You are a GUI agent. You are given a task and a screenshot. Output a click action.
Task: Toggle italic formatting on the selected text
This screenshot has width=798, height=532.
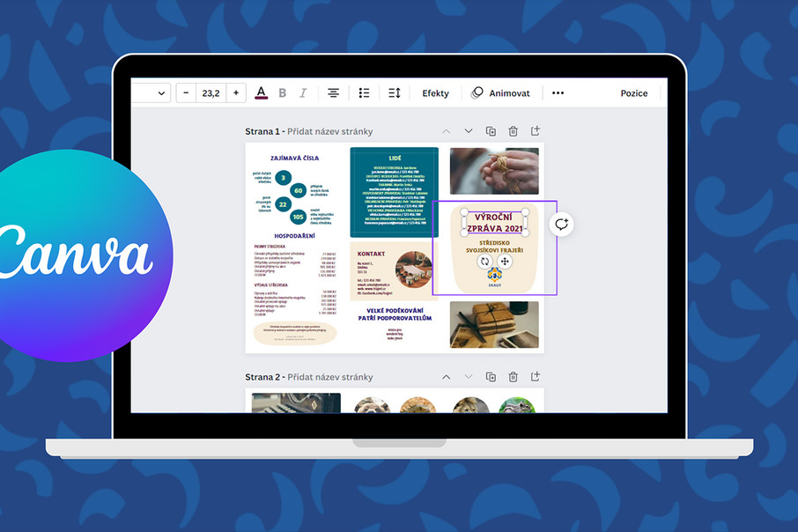[303, 93]
